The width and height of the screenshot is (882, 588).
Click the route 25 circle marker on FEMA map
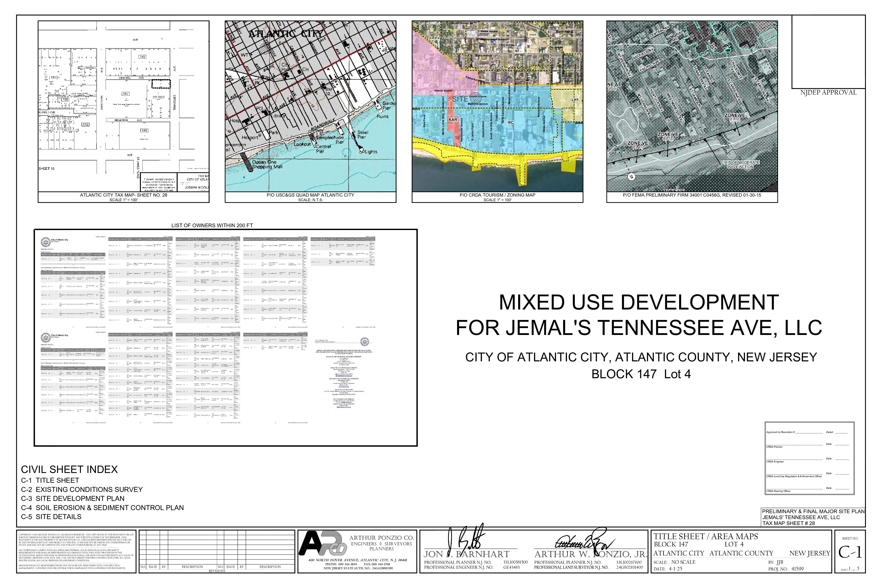click(631, 177)
